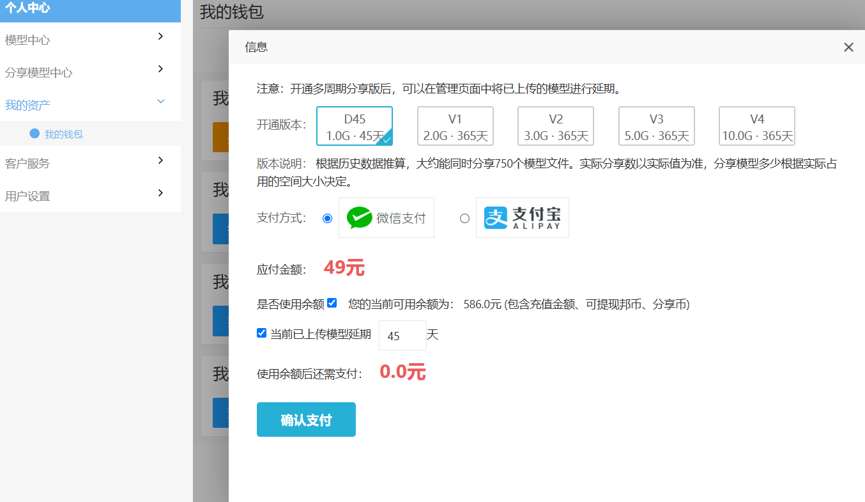Choose the V4 10.0G 365天 plan

click(757, 126)
